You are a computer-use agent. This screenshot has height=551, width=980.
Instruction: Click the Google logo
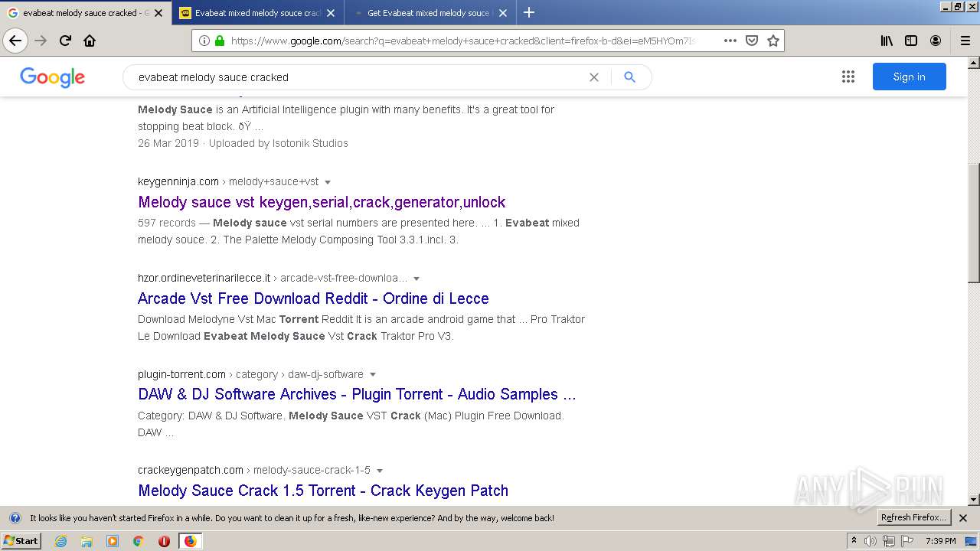click(53, 77)
